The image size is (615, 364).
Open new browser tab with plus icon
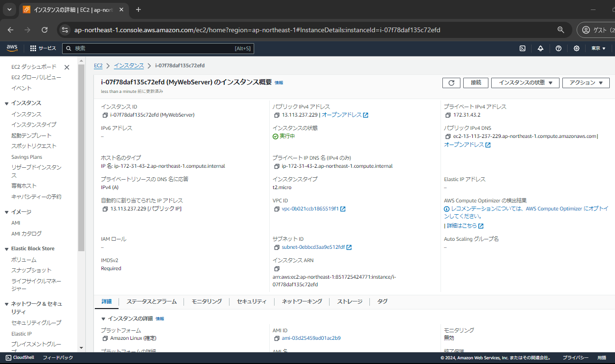point(138,9)
